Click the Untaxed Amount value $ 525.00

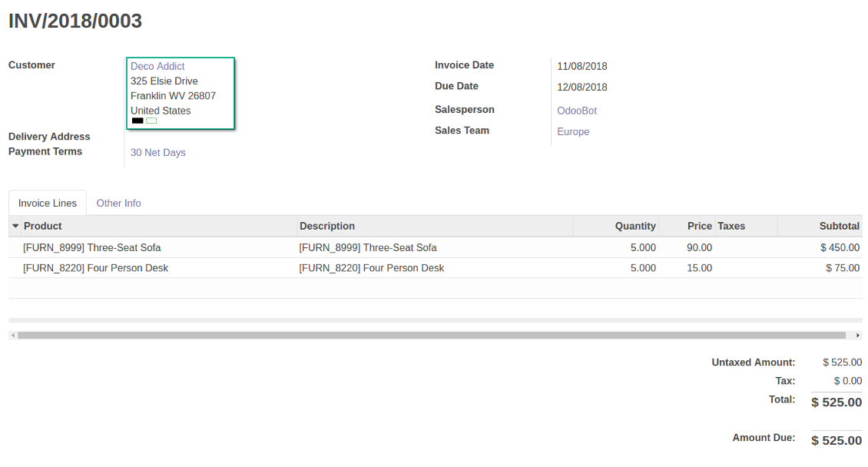coord(842,363)
